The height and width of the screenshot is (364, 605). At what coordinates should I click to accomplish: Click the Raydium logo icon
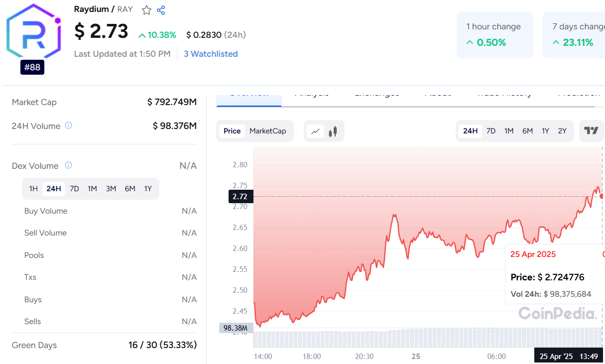point(33,32)
